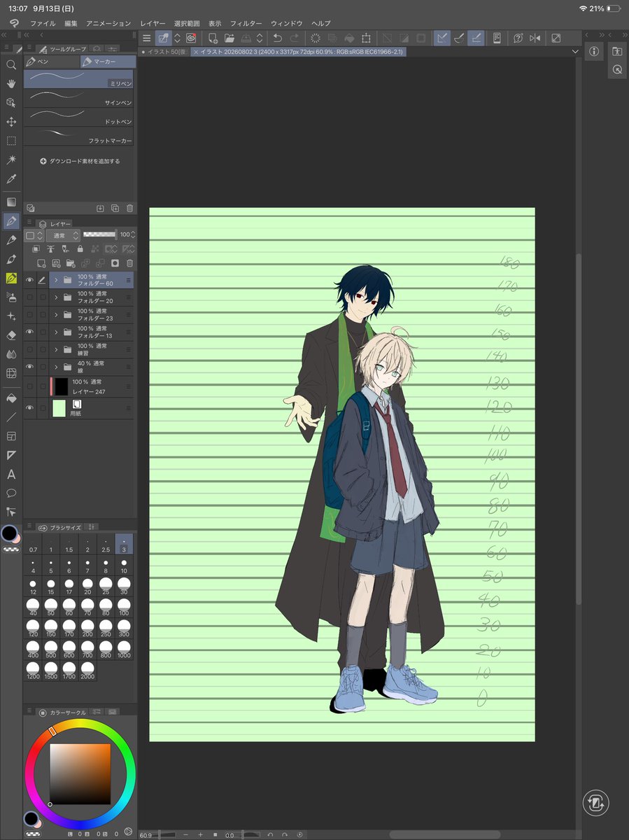This screenshot has height=840, width=629.
Task: Expand the フォルダー 23 layer folder
Action: [56, 315]
